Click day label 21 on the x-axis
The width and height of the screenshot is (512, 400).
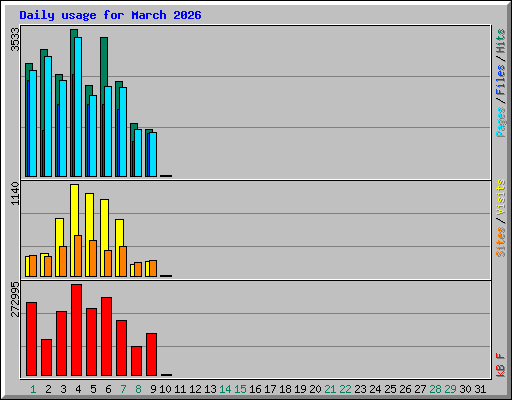(x=330, y=389)
